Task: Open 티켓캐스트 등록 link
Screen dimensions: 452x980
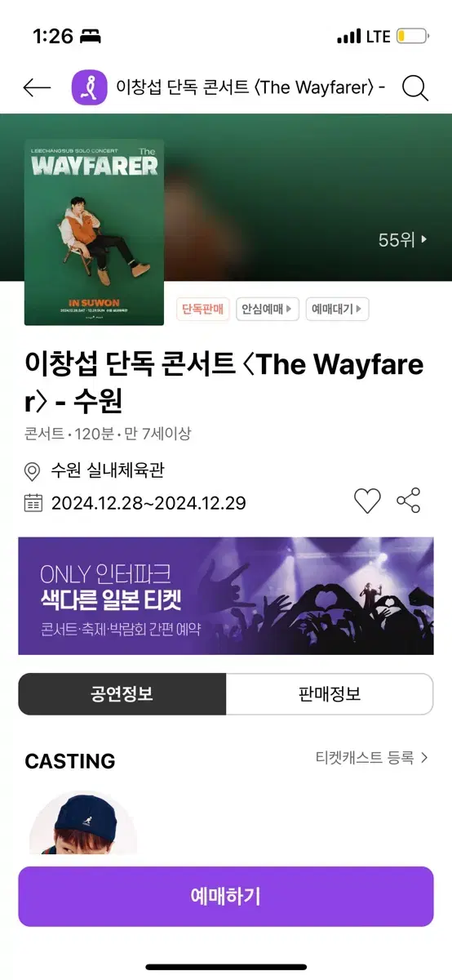Action: [372, 758]
